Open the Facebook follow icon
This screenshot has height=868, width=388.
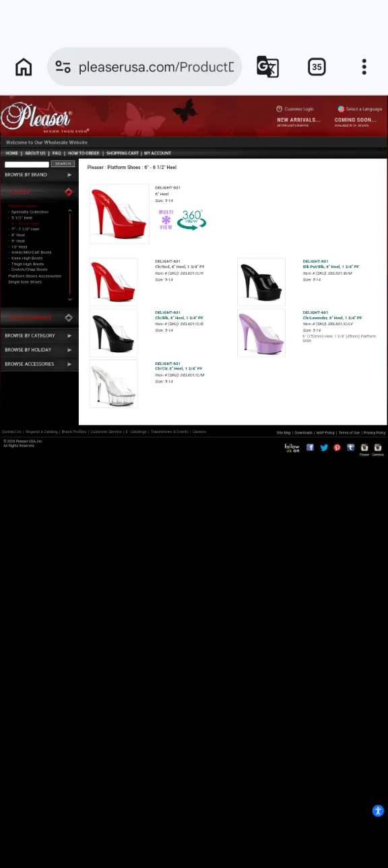point(310,447)
